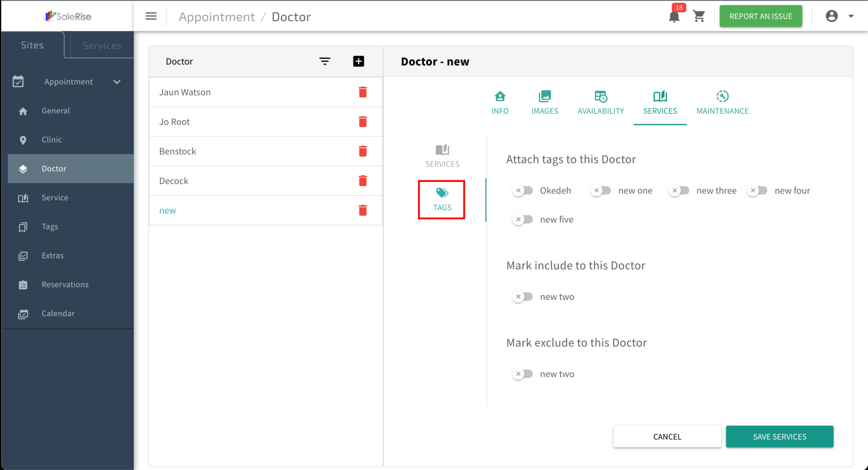
Task: Add a new doctor with plus icon
Action: pos(359,62)
